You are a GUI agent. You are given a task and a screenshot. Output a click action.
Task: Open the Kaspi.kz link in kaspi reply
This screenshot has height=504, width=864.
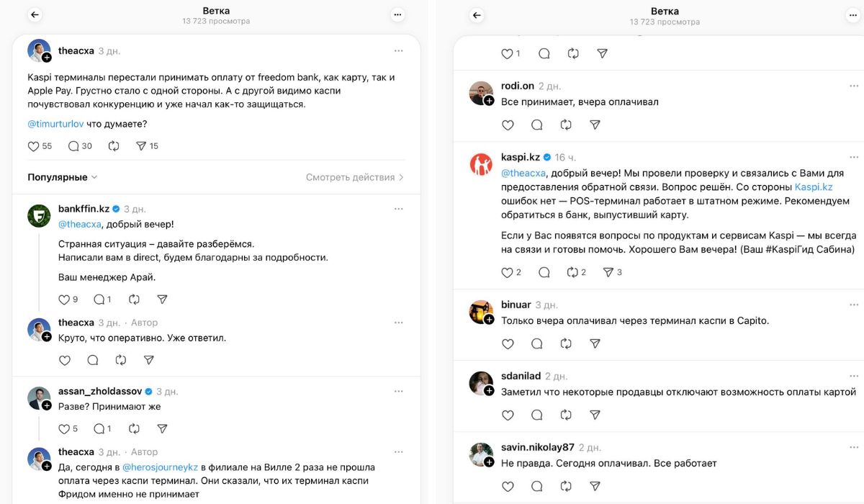(814, 186)
